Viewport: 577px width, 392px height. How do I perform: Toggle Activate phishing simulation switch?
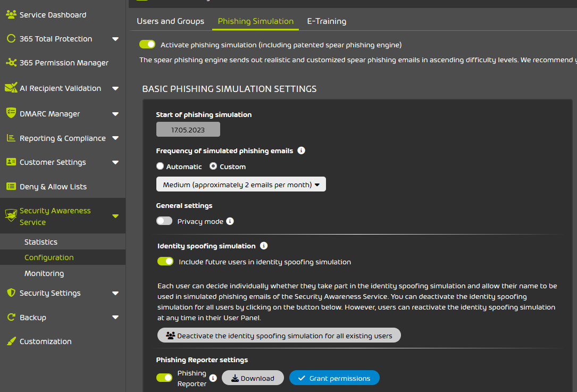(147, 45)
